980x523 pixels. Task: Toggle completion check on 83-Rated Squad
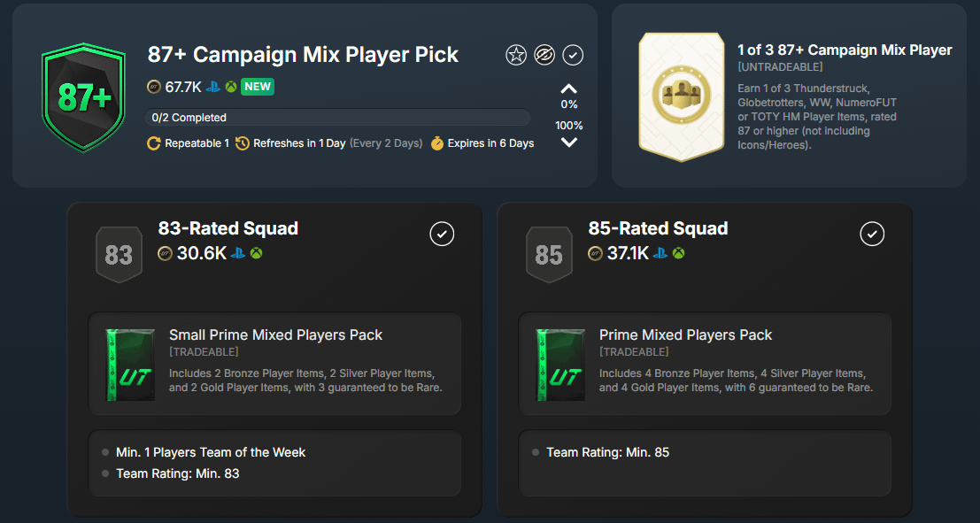442,234
